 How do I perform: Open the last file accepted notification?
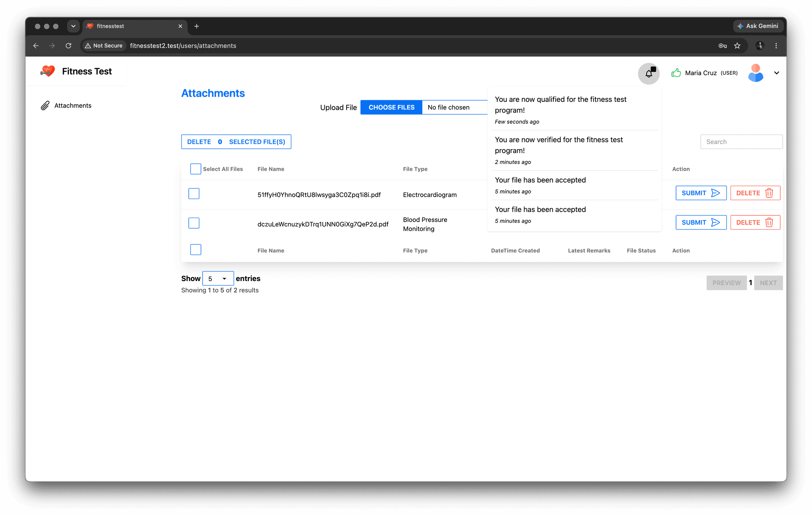pos(574,215)
